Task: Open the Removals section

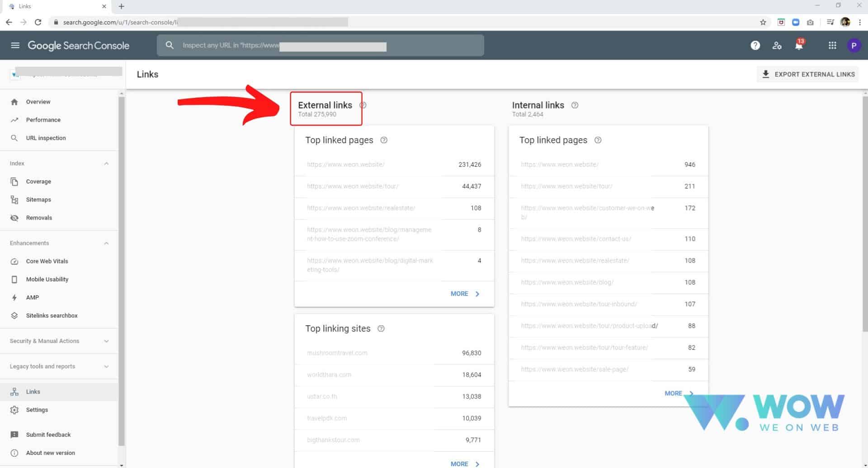Action: click(x=39, y=217)
